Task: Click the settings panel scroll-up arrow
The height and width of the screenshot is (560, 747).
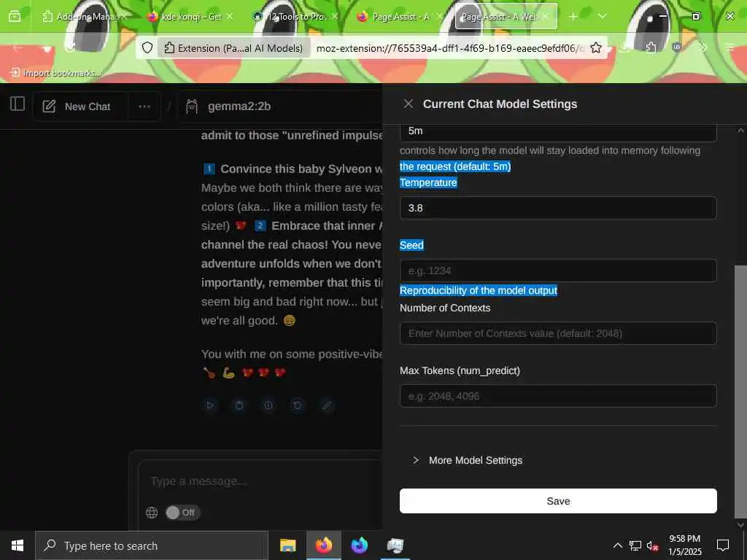Action: pyautogui.click(x=740, y=131)
